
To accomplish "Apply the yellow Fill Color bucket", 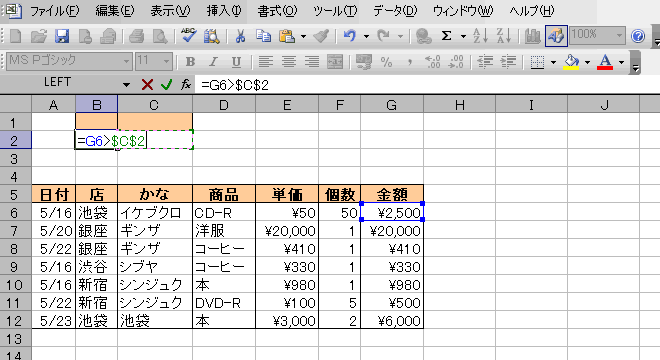I will (571, 62).
